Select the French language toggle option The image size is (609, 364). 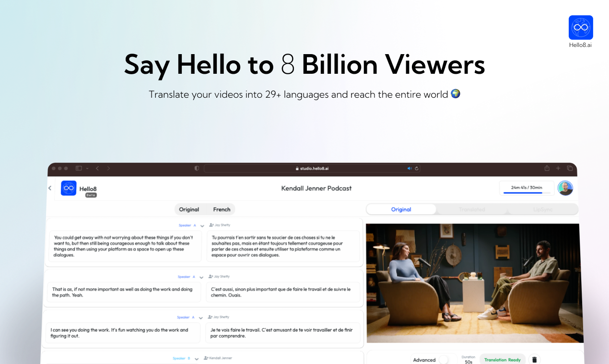coord(222,209)
